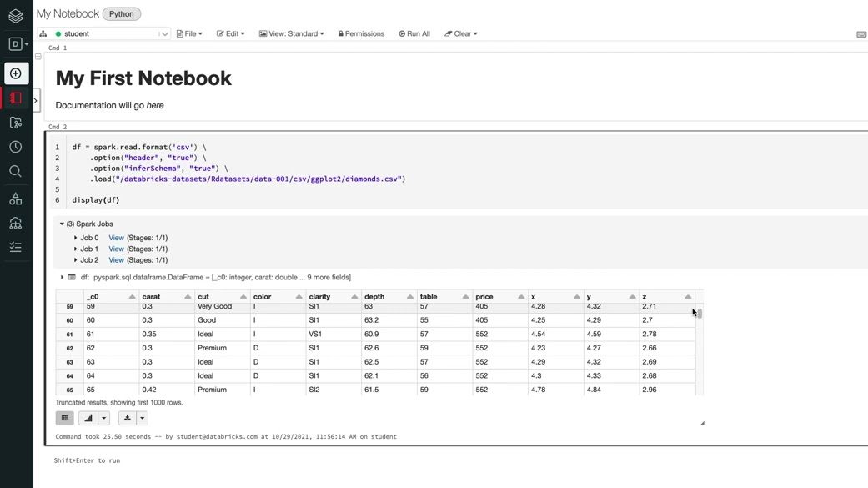Expand the df DataFrame schema
This screenshot has height=488, width=868.
(x=63, y=277)
